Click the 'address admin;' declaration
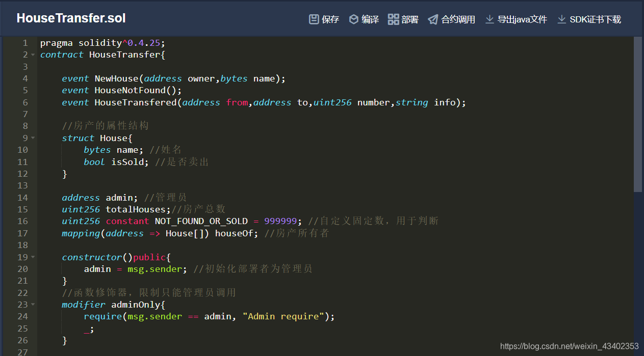This screenshot has height=356, width=644. [x=100, y=198]
